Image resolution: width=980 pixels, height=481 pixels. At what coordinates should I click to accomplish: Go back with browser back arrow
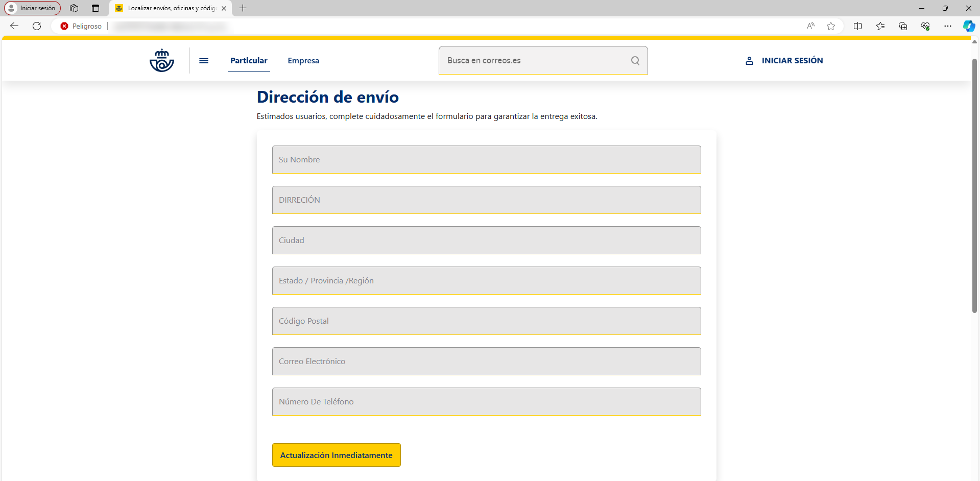(x=14, y=26)
